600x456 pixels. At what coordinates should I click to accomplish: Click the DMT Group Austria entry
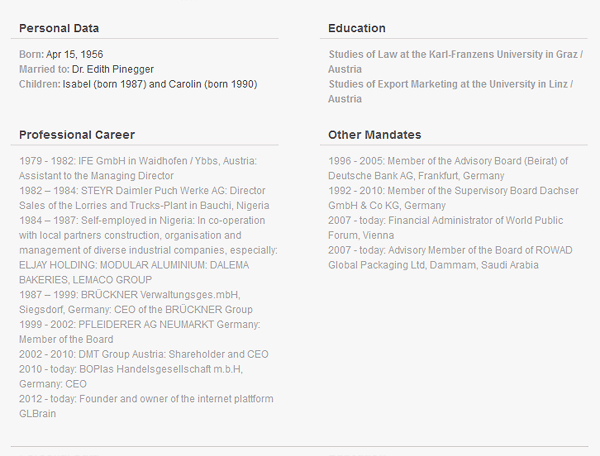click(143, 354)
